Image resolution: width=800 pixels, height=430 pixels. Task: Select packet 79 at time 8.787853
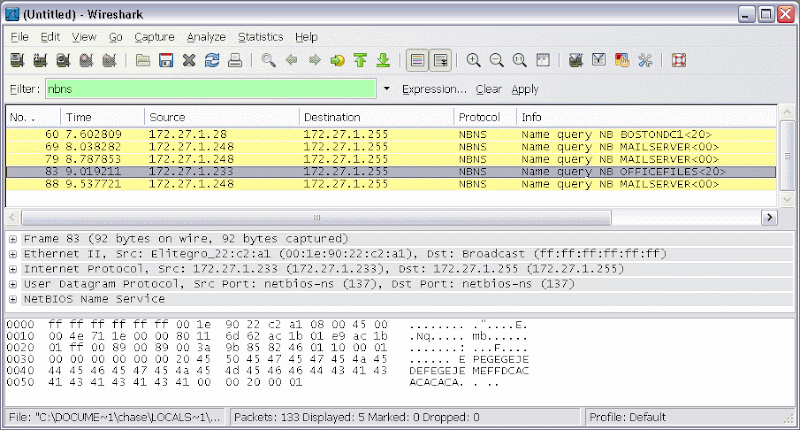[391, 159]
